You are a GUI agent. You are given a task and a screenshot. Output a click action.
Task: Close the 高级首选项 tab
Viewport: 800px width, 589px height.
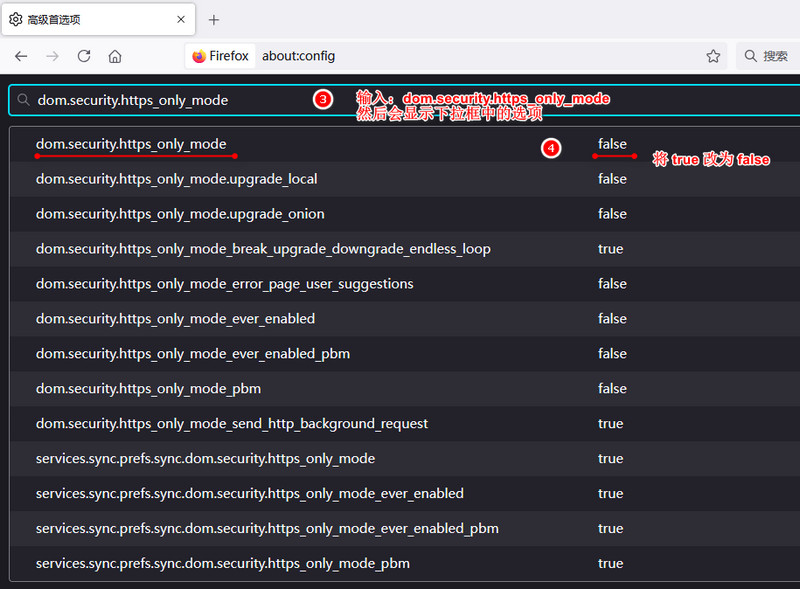(x=180, y=20)
